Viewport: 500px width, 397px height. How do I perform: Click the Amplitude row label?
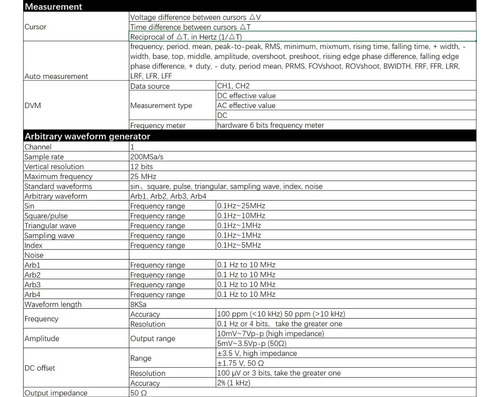(x=76, y=338)
